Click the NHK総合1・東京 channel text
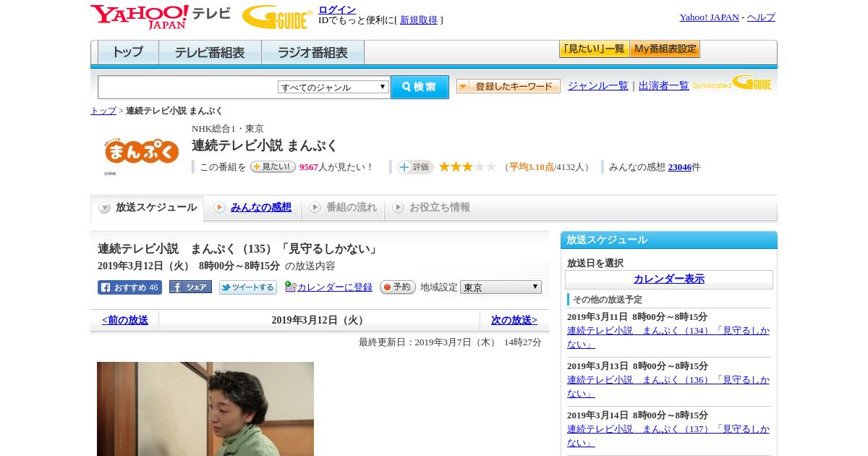This screenshot has height=456, width=868. coord(228,128)
